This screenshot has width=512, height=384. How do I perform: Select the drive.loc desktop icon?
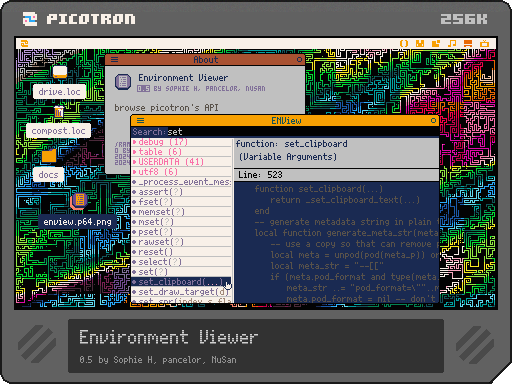click(60, 71)
